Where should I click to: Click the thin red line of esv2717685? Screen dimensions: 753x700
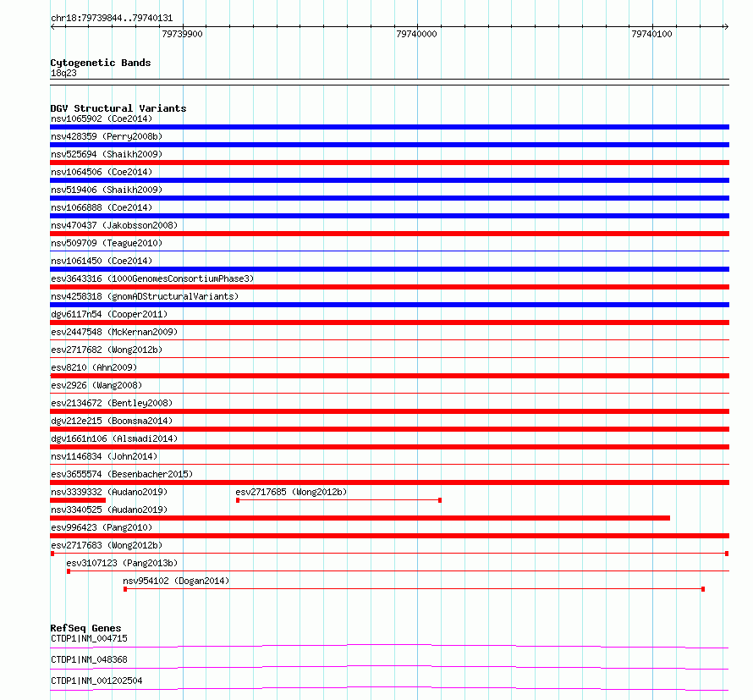click(338, 500)
